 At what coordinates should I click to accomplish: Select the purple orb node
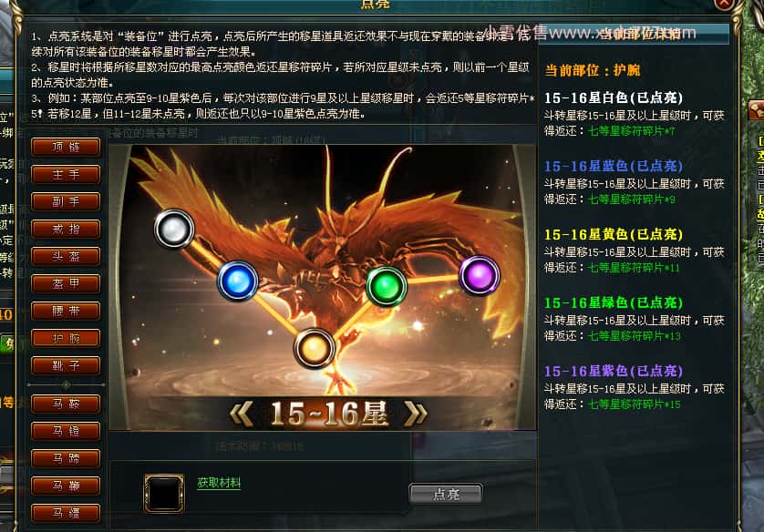[480, 275]
